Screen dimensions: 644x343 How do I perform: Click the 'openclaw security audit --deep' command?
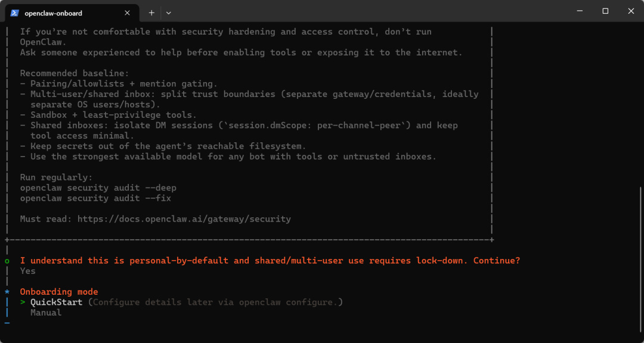[x=98, y=188]
